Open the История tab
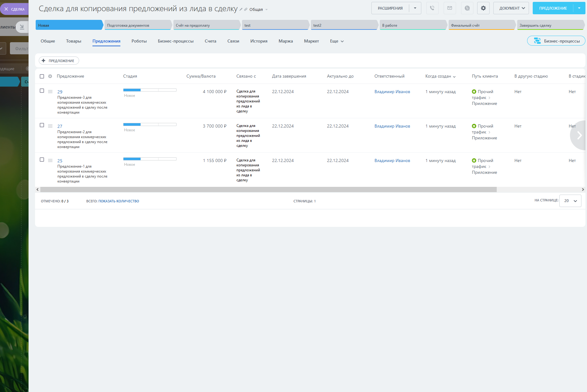Image resolution: width=587 pixels, height=392 pixels. (259, 41)
